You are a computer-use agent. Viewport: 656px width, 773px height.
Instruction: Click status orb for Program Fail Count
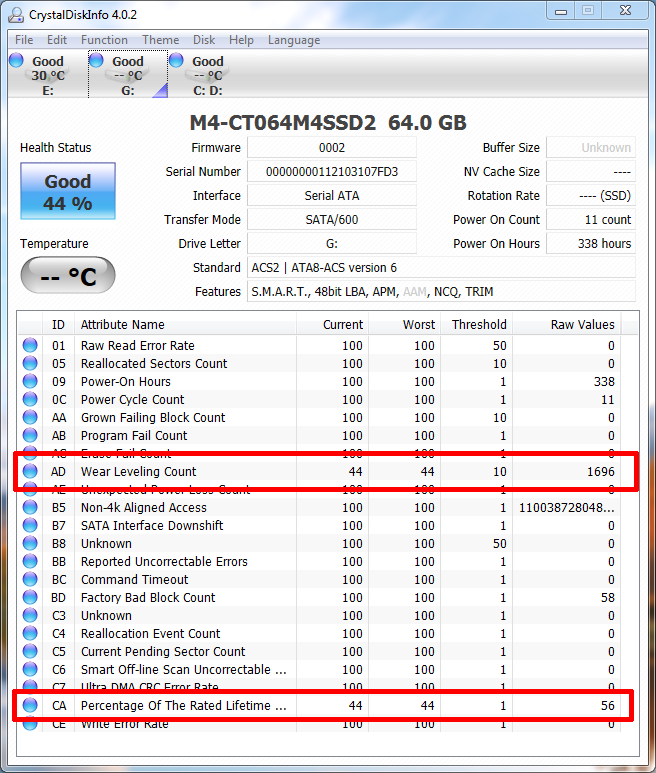pos(30,435)
